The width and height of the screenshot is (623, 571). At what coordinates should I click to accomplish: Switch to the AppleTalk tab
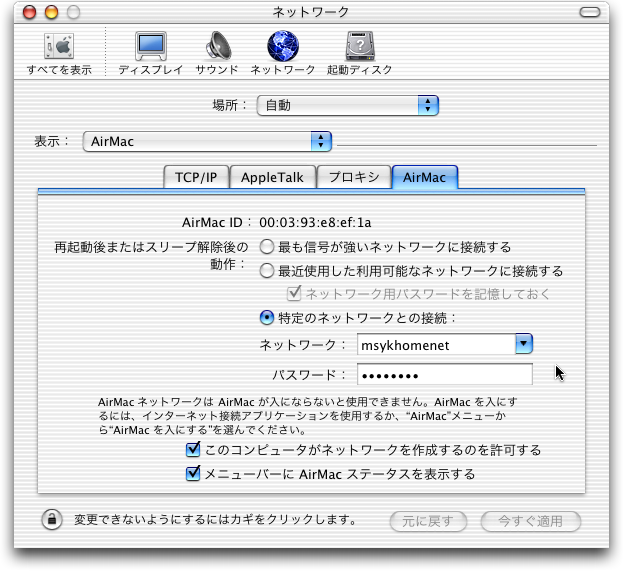pyautogui.click(x=272, y=177)
